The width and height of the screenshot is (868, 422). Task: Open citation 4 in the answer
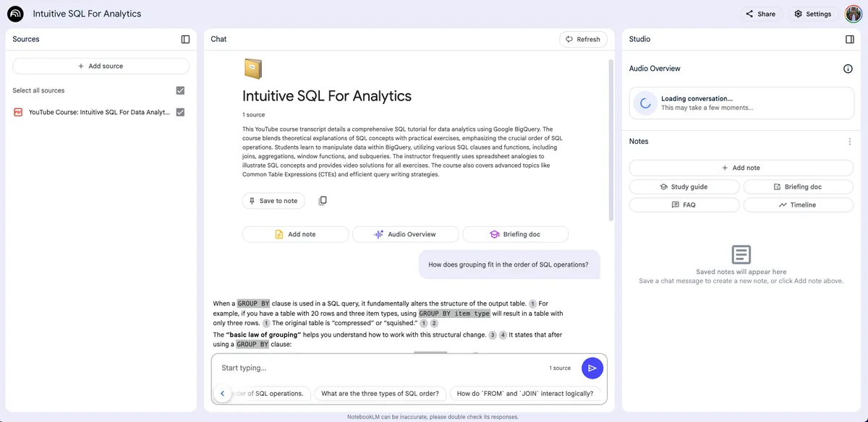point(503,335)
